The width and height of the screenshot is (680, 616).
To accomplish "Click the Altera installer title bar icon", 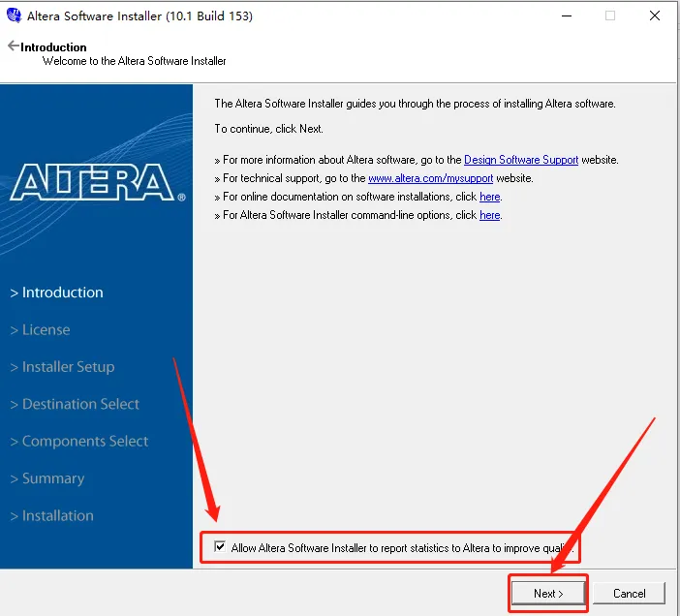I will 14,15.
